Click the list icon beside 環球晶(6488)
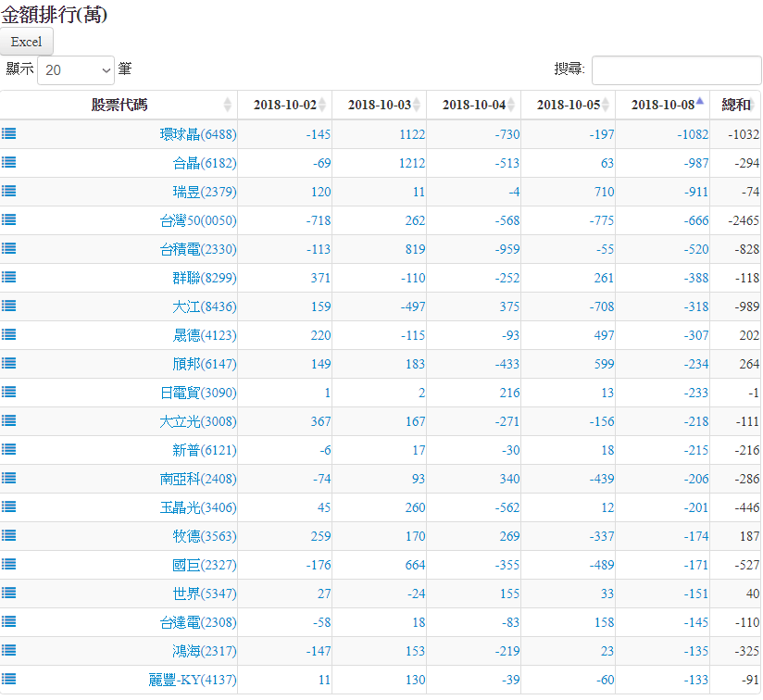Screen dimensions: 763x700 [8, 133]
